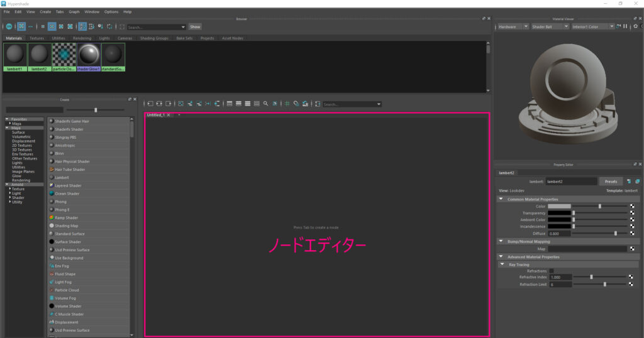Viewport: 644px width, 338px height.
Task: Open the Hardware renderer dropdown
Action: (513, 26)
